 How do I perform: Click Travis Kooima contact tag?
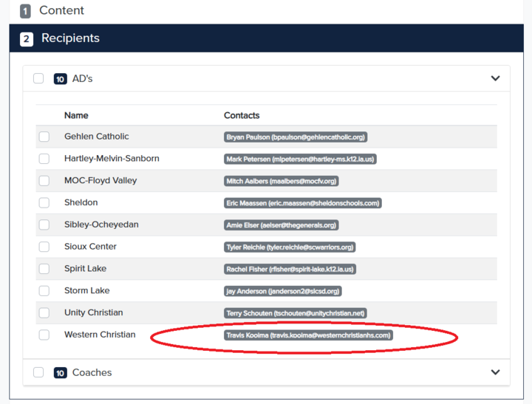pyautogui.click(x=308, y=335)
